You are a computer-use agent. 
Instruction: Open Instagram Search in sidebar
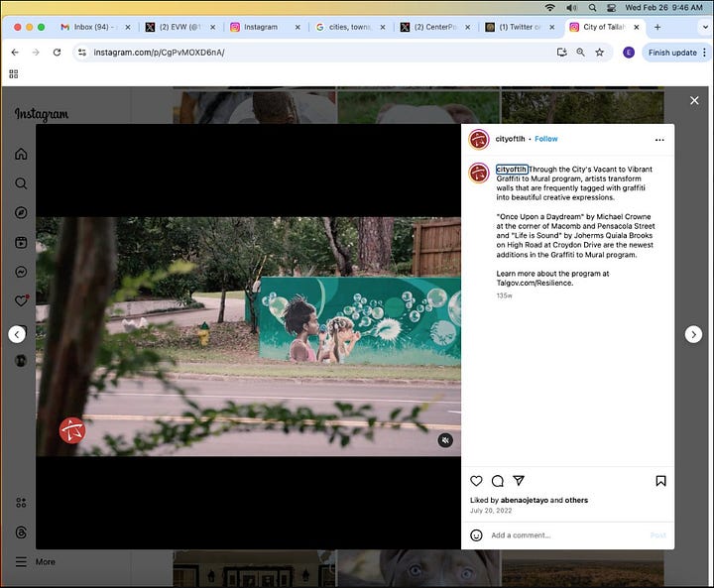(21, 183)
